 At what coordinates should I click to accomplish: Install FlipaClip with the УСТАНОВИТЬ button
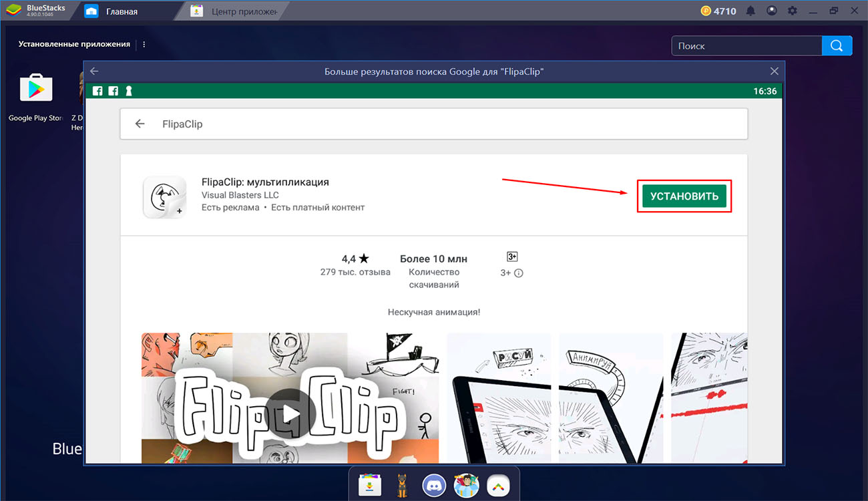[684, 196]
